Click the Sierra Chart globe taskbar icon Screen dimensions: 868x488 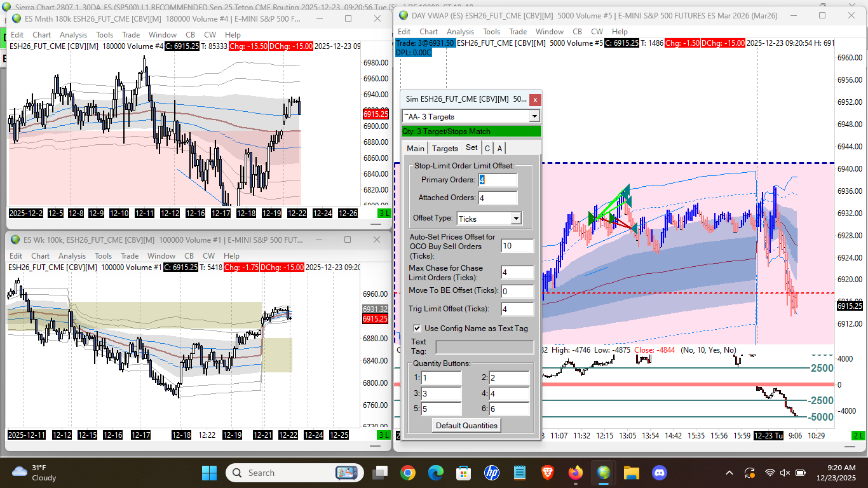click(604, 473)
